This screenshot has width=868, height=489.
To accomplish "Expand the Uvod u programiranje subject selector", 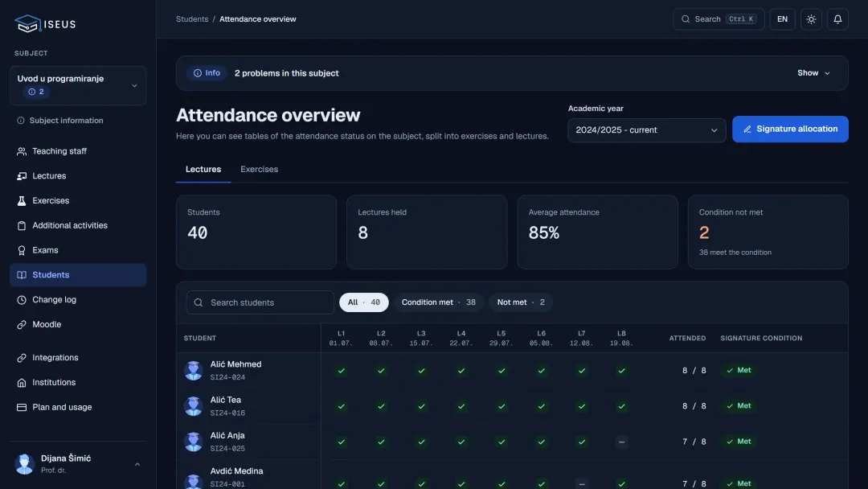I will point(78,86).
